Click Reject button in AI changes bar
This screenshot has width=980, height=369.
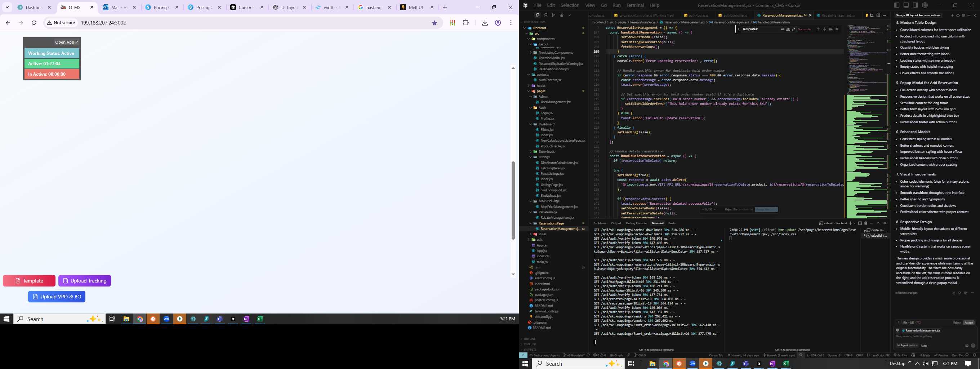tap(957, 323)
